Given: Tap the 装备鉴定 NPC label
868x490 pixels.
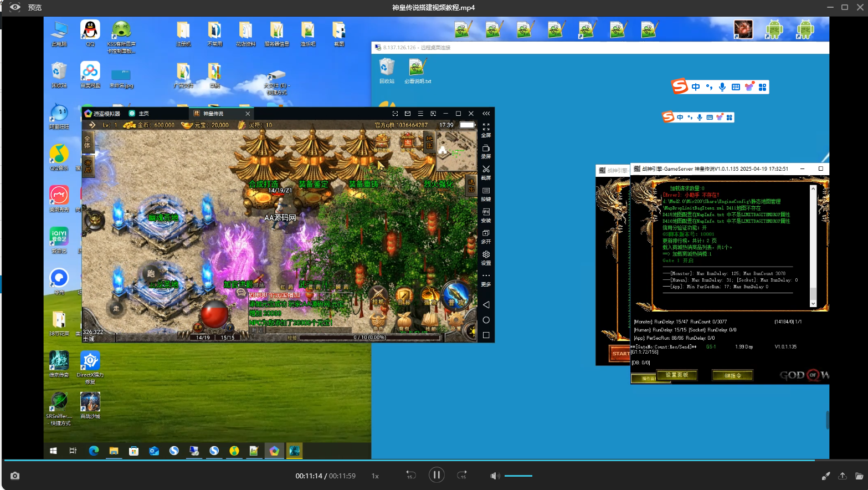Looking at the screenshot, I should point(314,183).
